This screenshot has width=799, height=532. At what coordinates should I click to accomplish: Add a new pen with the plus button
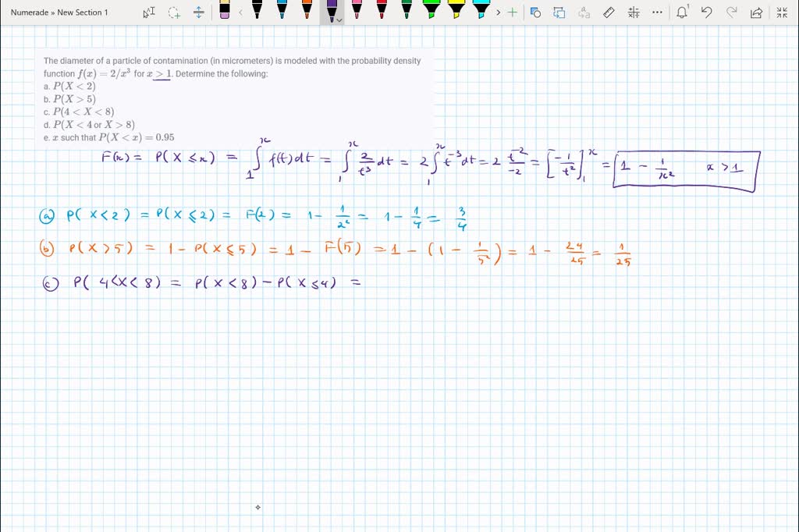512,12
